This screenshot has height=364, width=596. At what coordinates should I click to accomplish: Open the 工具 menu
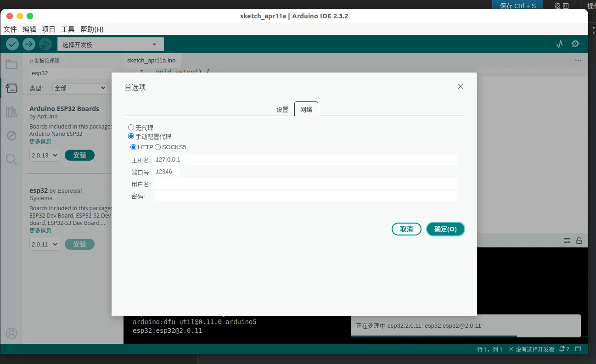68,29
